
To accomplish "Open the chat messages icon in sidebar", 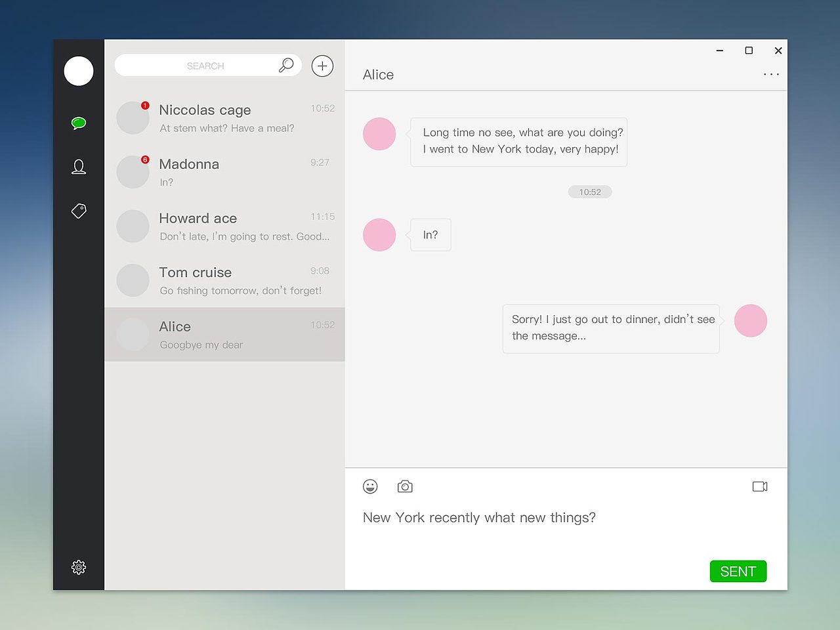I will point(78,123).
